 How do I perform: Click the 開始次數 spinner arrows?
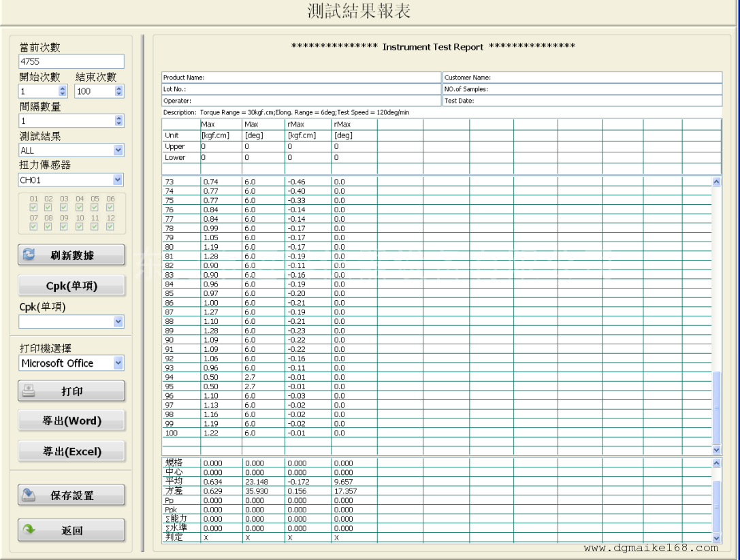pyautogui.click(x=64, y=90)
